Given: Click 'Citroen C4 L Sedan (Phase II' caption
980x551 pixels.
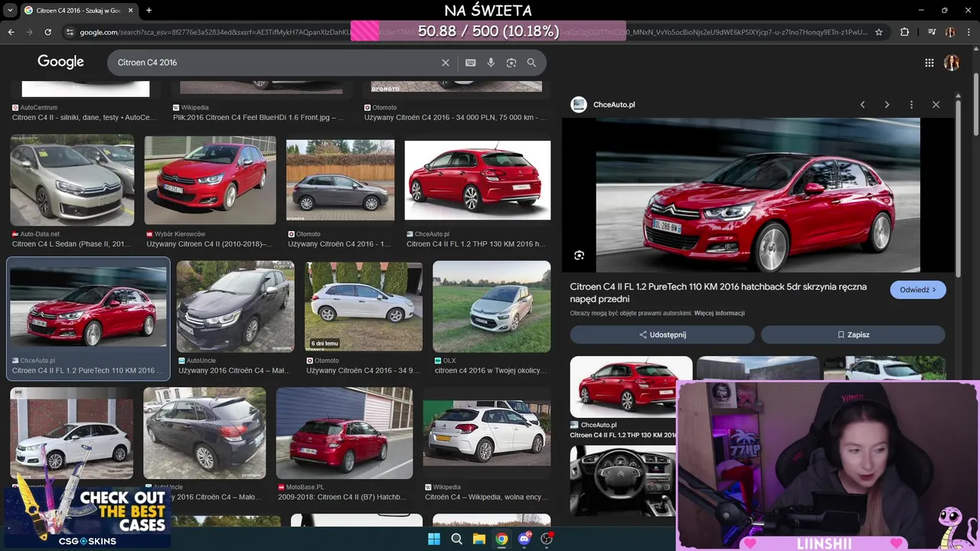Looking at the screenshot, I should [72, 244].
